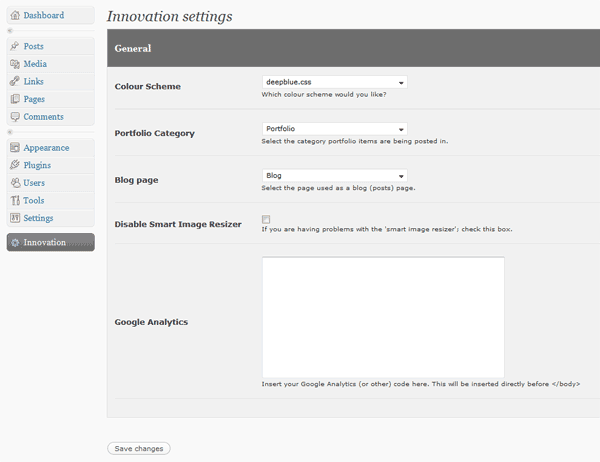Click inside the Google Analytics text area
Image resolution: width=600 pixels, height=462 pixels.
coord(383,317)
